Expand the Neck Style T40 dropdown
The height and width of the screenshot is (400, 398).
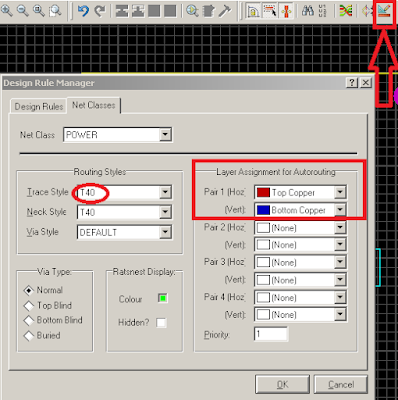tap(165, 212)
